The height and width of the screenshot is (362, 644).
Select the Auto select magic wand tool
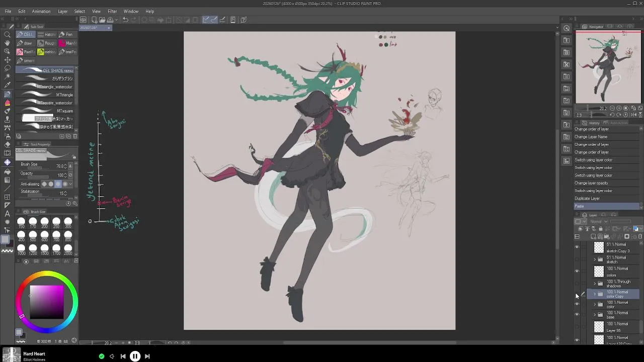click(x=7, y=77)
